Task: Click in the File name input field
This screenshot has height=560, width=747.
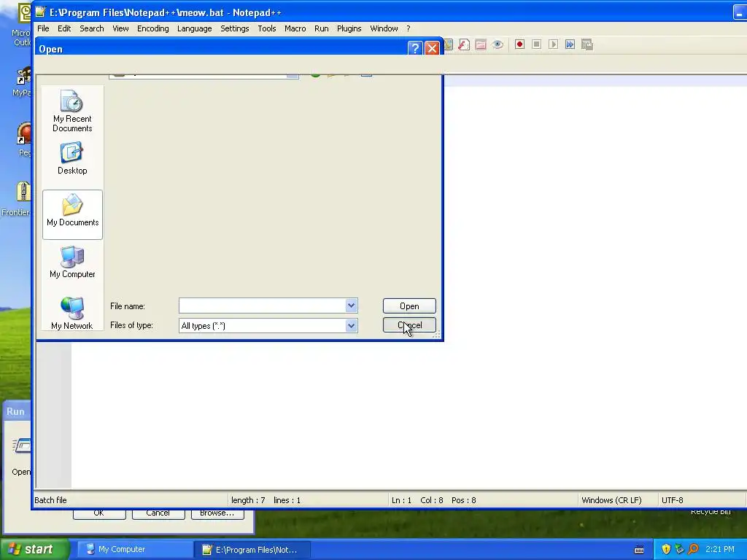Action: pos(263,306)
